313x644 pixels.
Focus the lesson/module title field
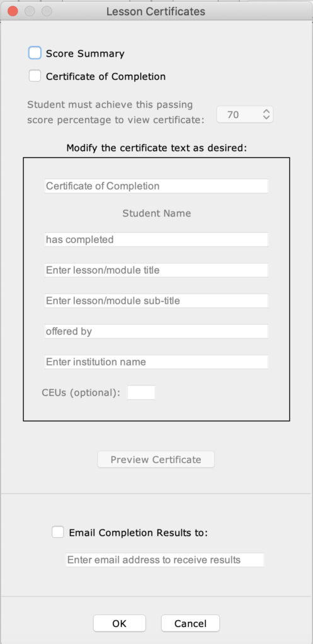(x=156, y=270)
